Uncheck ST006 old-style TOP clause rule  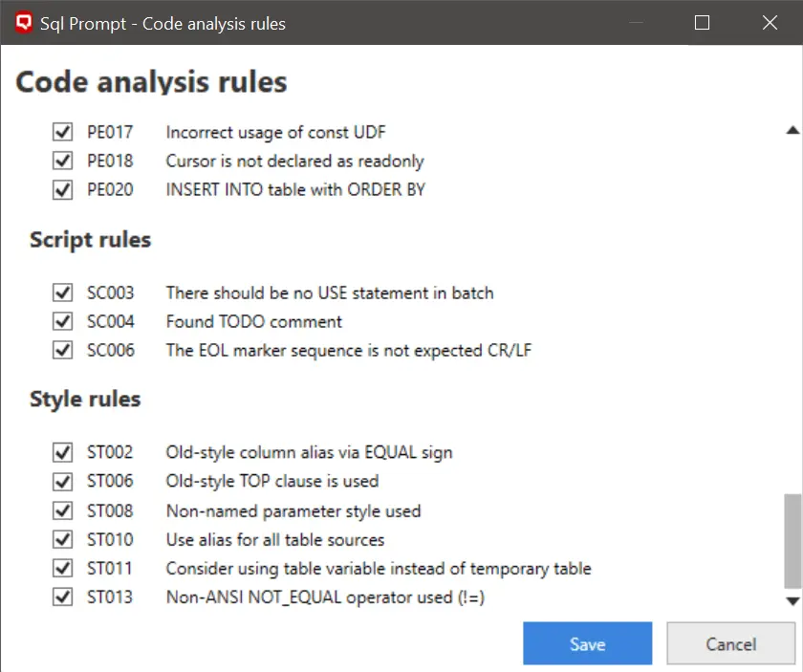[62, 481]
